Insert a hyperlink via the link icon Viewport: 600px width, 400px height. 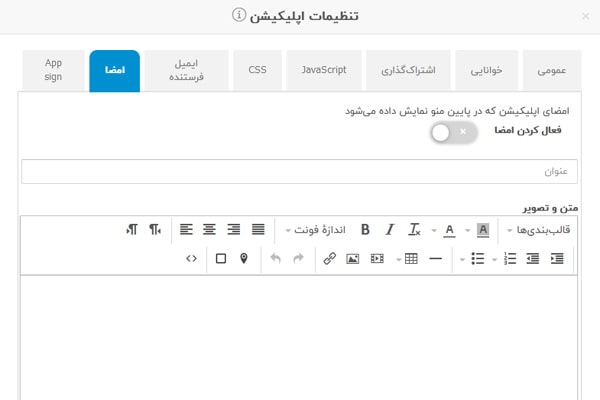[x=330, y=259]
